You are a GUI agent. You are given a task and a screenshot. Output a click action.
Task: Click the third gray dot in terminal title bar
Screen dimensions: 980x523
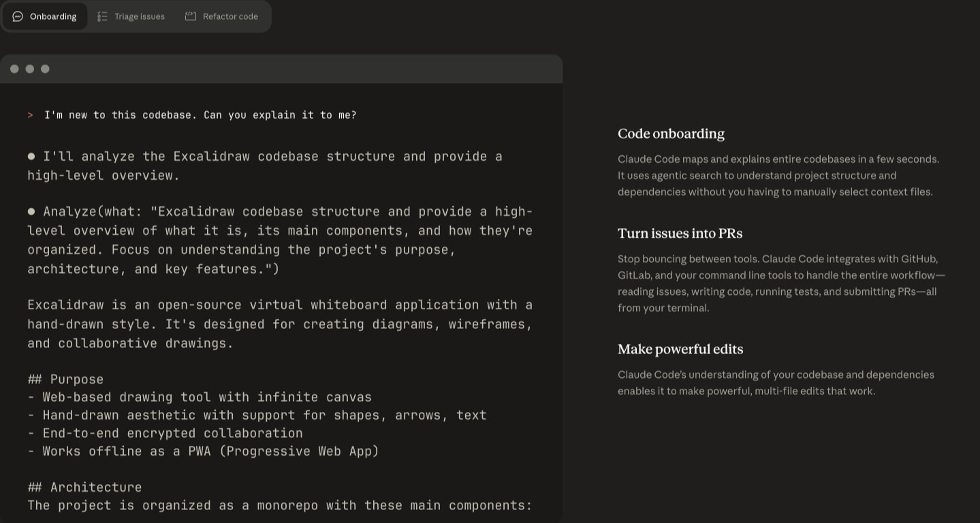[x=45, y=69]
